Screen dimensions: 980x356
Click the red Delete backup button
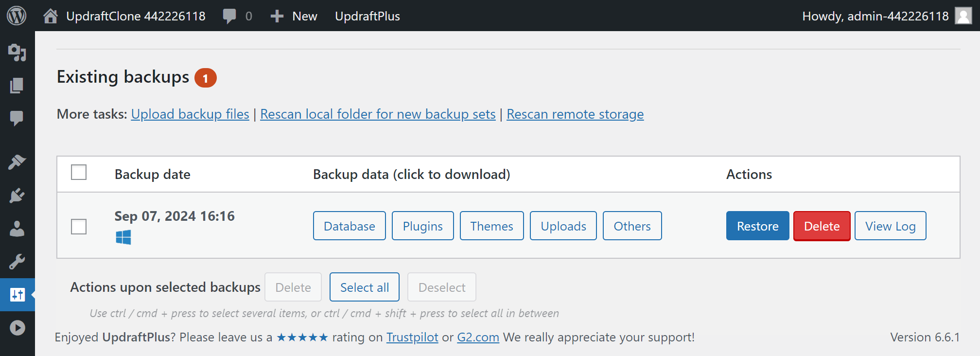tap(822, 226)
